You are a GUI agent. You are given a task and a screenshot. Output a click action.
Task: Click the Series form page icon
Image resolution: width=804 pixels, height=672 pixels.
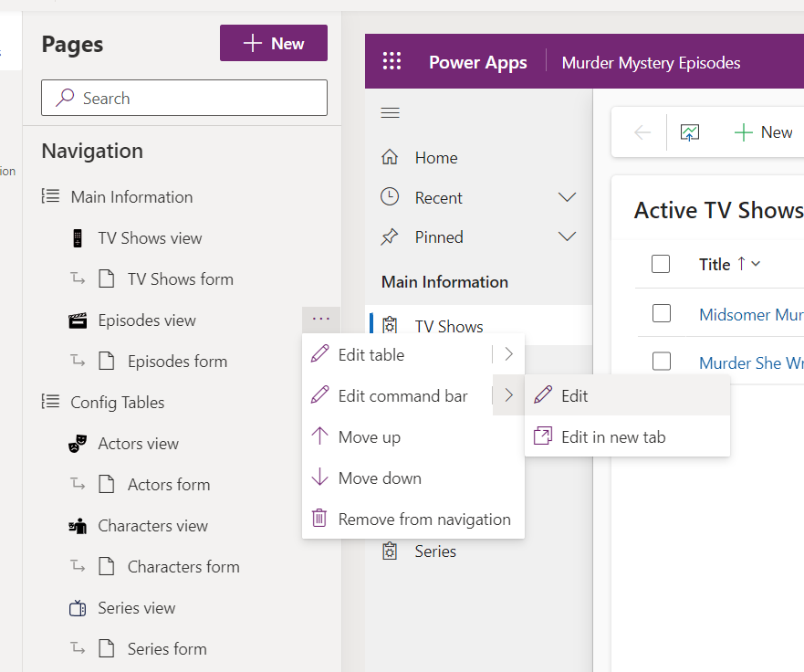pyautogui.click(x=106, y=648)
